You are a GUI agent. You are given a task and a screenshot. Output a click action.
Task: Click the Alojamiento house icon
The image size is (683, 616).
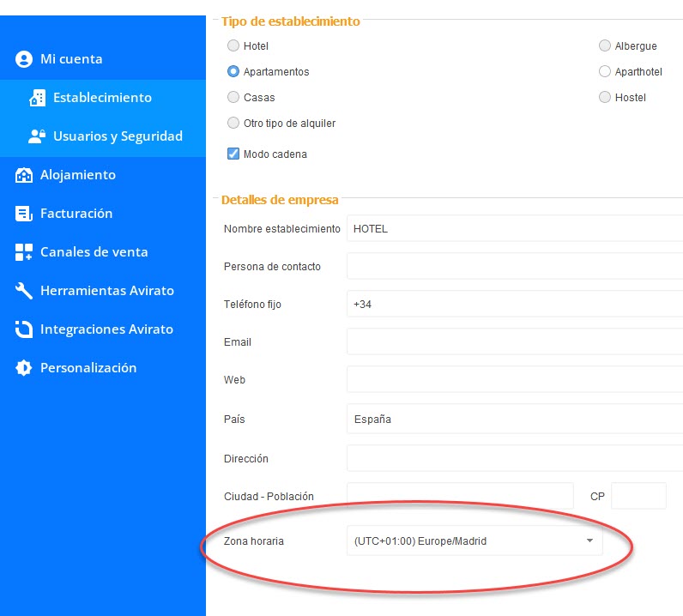pyautogui.click(x=24, y=175)
